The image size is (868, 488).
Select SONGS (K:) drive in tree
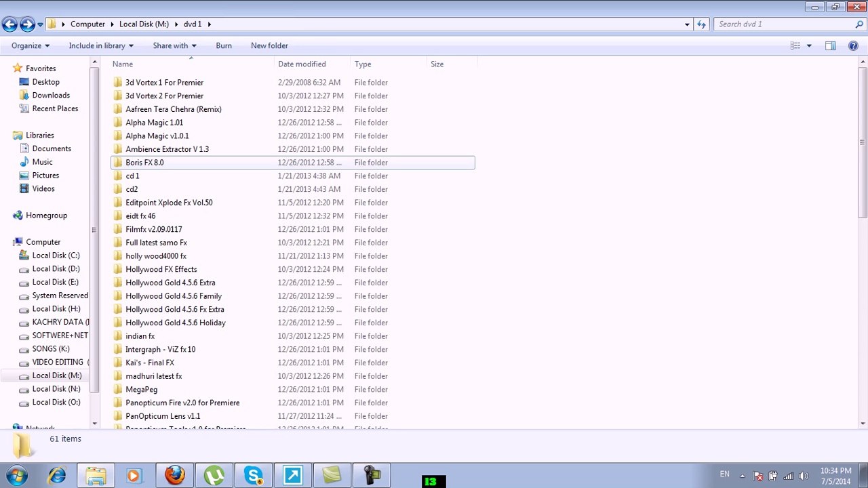click(44, 349)
